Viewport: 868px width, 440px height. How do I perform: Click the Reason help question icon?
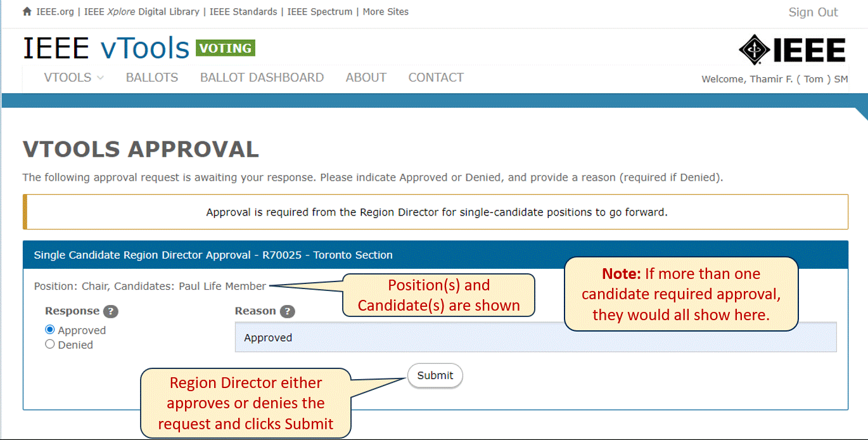pyautogui.click(x=288, y=311)
